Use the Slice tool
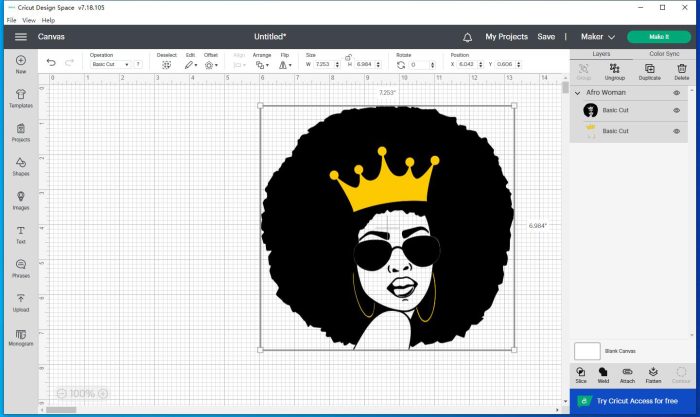The height and width of the screenshot is (417, 700). point(581,375)
